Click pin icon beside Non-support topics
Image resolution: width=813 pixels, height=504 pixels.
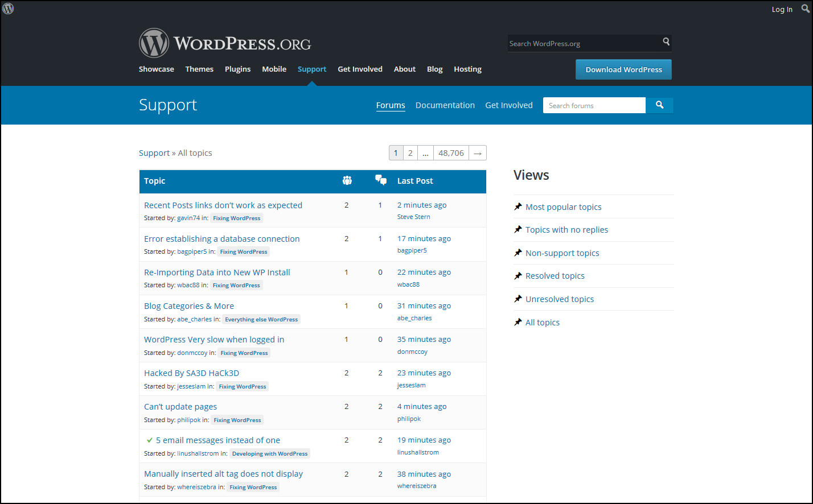[518, 253]
